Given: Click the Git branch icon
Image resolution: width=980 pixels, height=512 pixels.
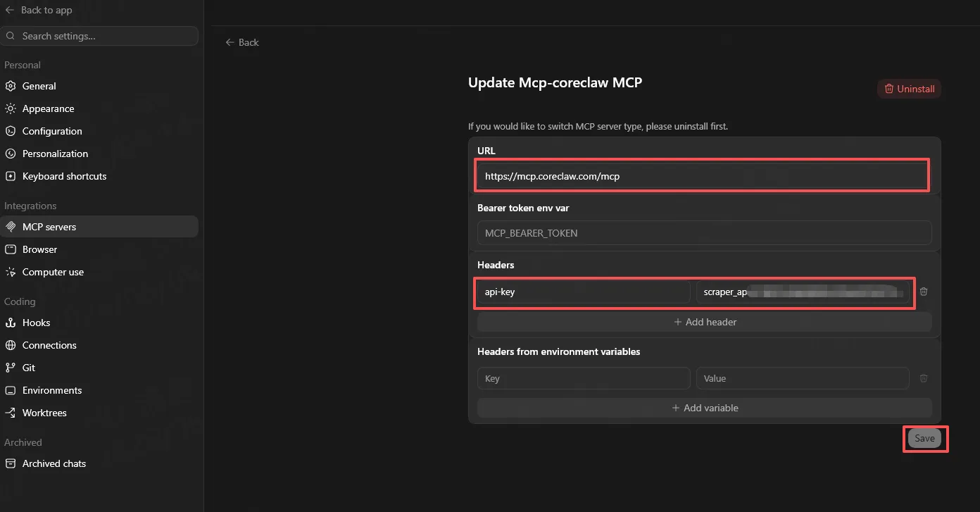Looking at the screenshot, I should pos(11,368).
